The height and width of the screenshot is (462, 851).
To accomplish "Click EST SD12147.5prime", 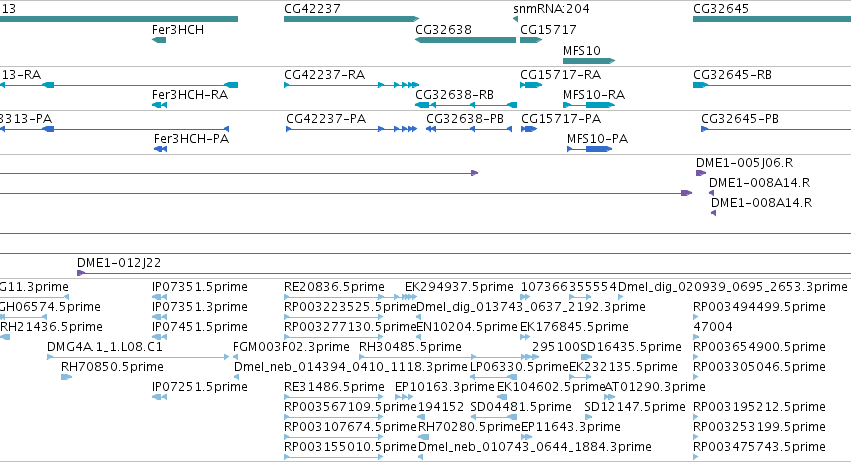I will point(634,407).
